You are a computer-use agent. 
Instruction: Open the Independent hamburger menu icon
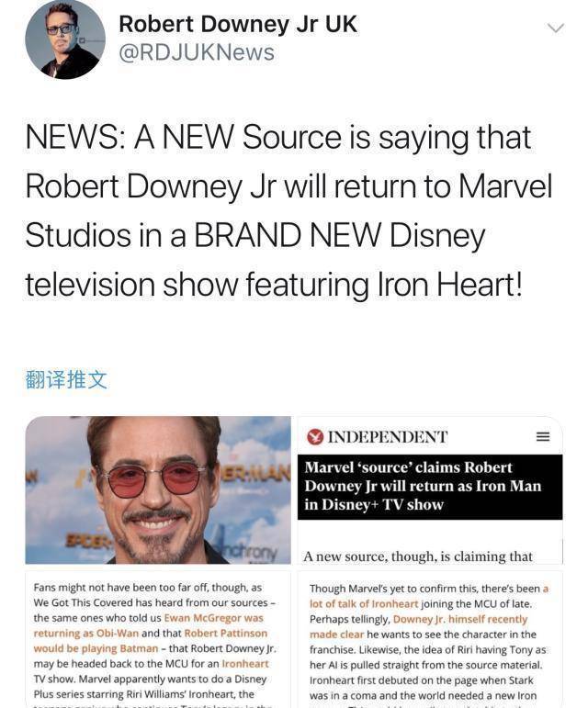click(x=542, y=436)
